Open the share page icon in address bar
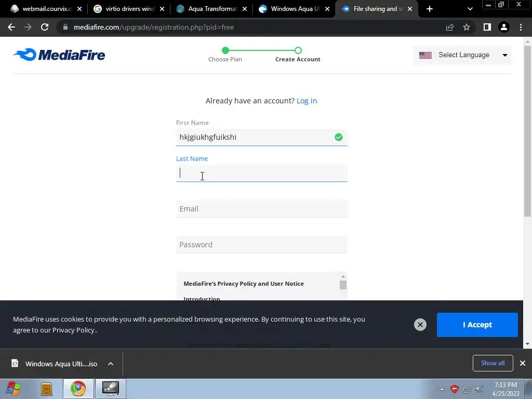Viewport: 532px width, 399px height. [450, 27]
